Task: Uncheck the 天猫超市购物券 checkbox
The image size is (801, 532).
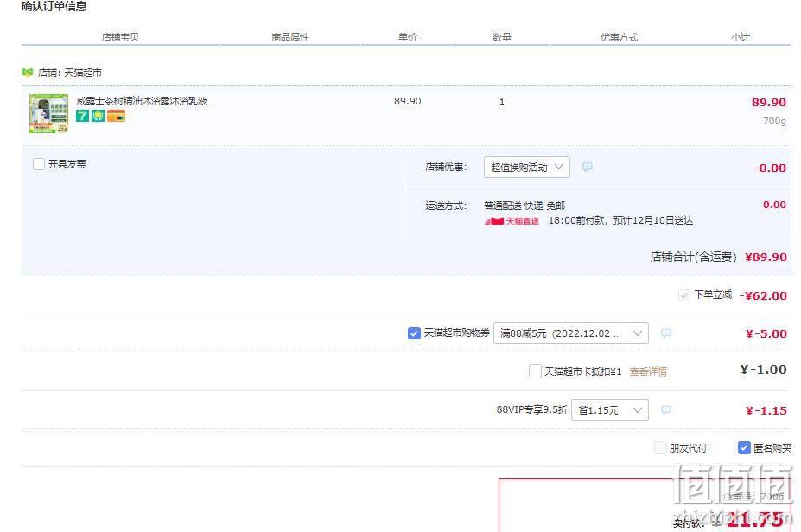Action: (414, 333)
